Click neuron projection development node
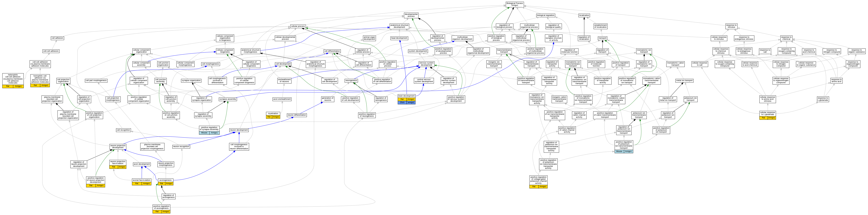868x215 pixels. pos(118,147)
